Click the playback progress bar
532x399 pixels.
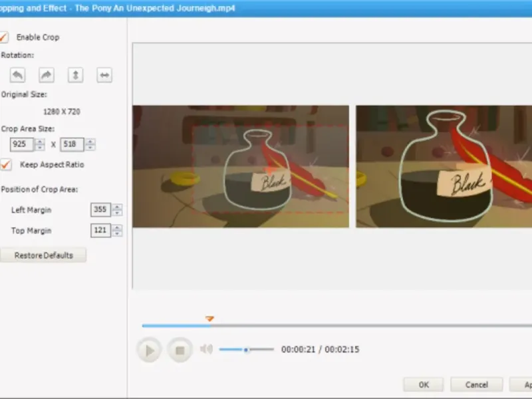click(337, 326)
